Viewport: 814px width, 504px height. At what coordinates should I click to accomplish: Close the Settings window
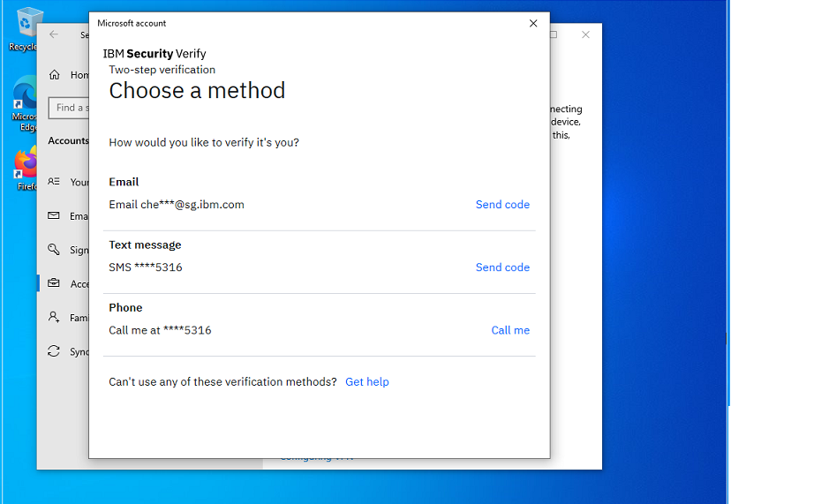pos(585,34)
